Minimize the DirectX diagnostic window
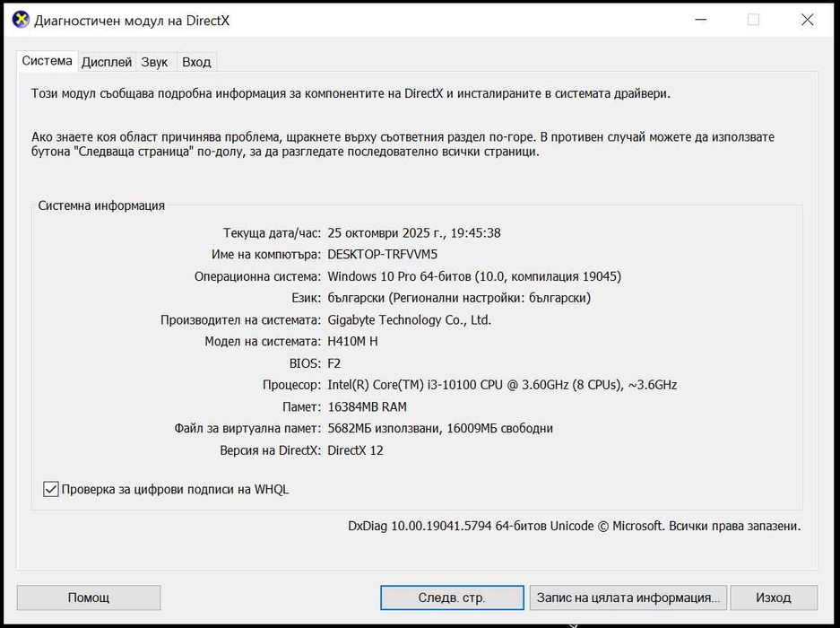The width and height of the screenshot is (840, 628). tap(701, 20)
